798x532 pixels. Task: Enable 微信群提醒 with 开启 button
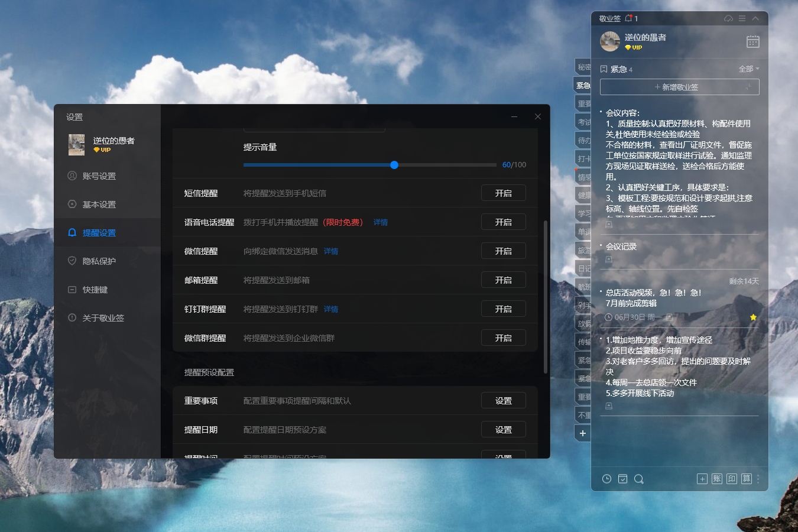503,338
